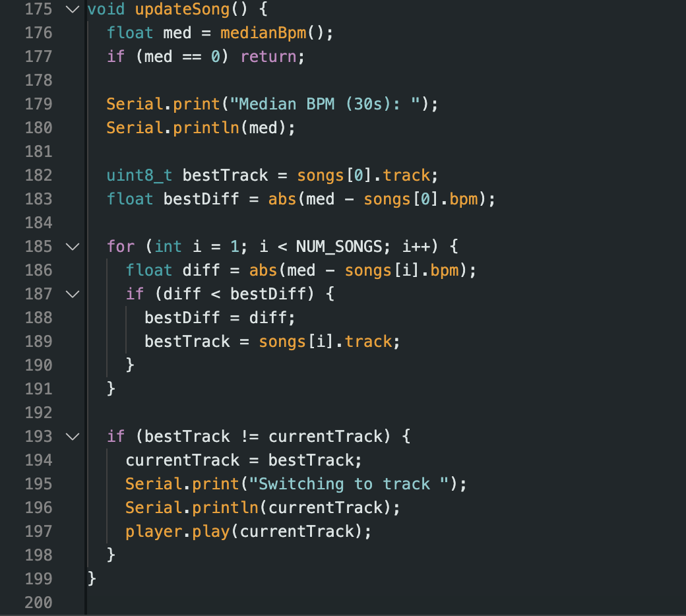Place cursor on NUM_SONGS in for loop

[338, 247]
